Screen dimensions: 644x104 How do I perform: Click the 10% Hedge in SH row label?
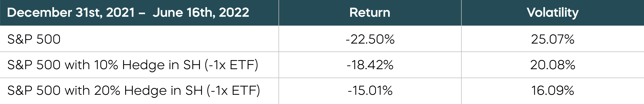click(x=133, y=65)
